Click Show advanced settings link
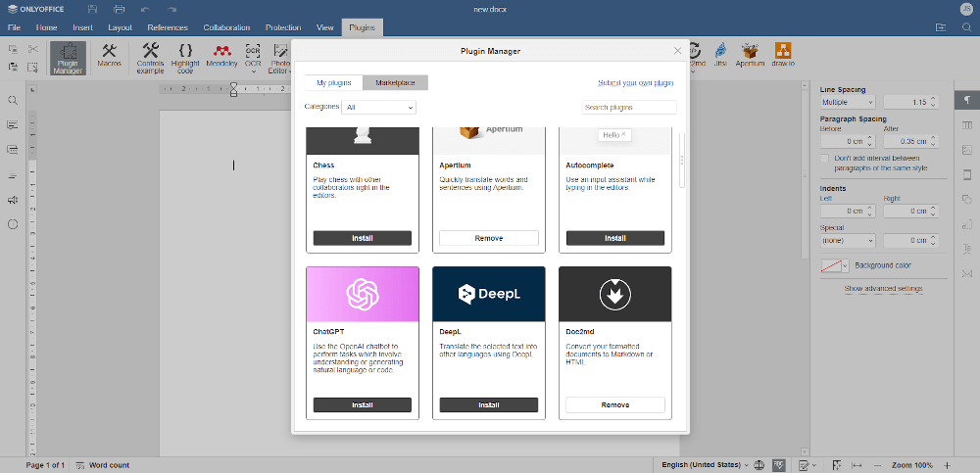The image size is (980, 473). pyautogui.click(x=883, y=289)
